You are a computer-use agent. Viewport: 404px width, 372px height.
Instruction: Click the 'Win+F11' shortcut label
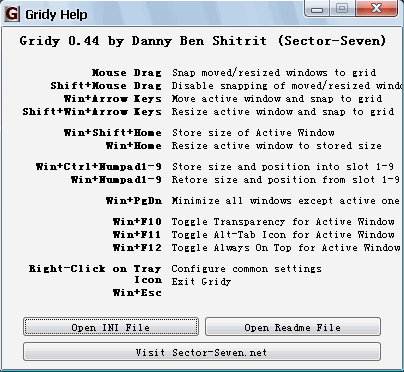(x=137, y=235)
